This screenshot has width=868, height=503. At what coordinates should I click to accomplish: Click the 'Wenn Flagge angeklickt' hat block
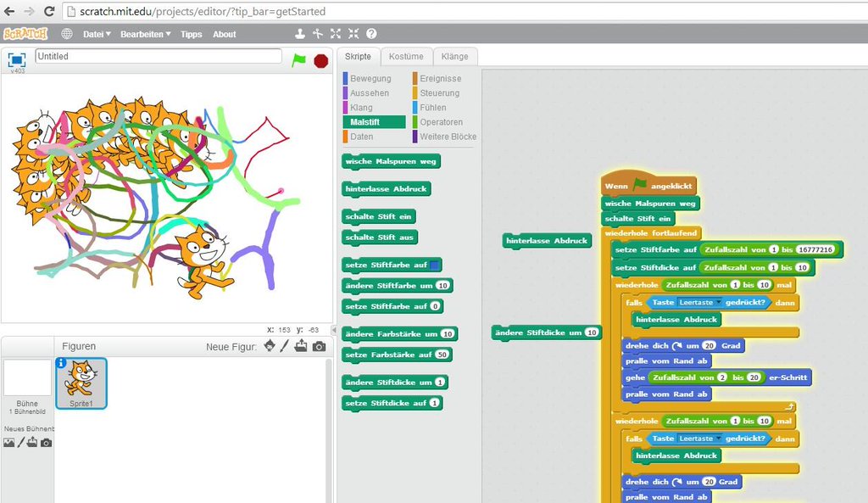tap(648, 184)
